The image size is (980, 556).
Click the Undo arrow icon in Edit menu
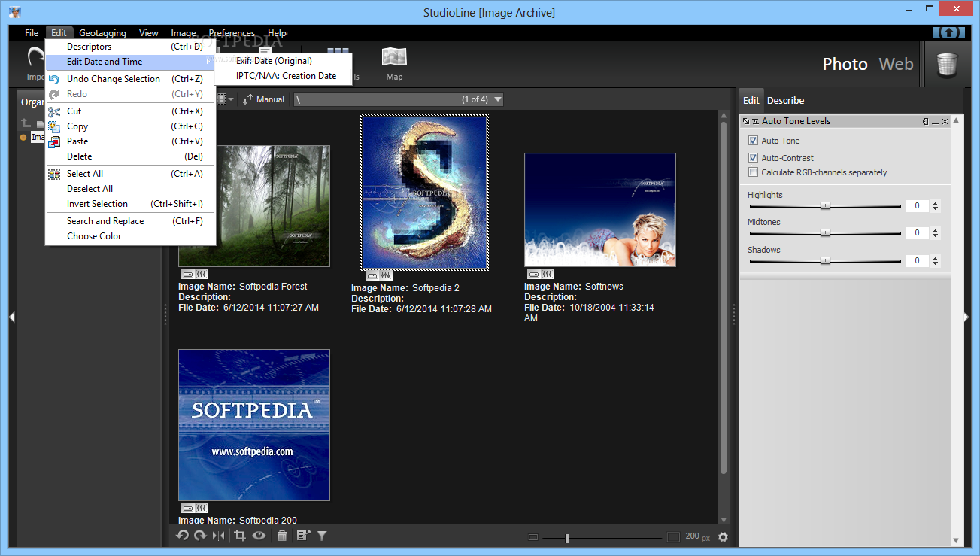53,79
